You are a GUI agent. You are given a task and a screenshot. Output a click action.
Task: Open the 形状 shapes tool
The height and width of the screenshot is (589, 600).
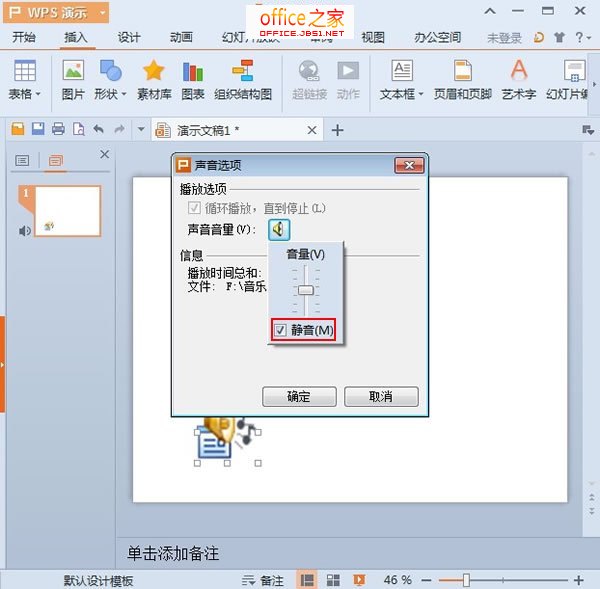[111, 70]
